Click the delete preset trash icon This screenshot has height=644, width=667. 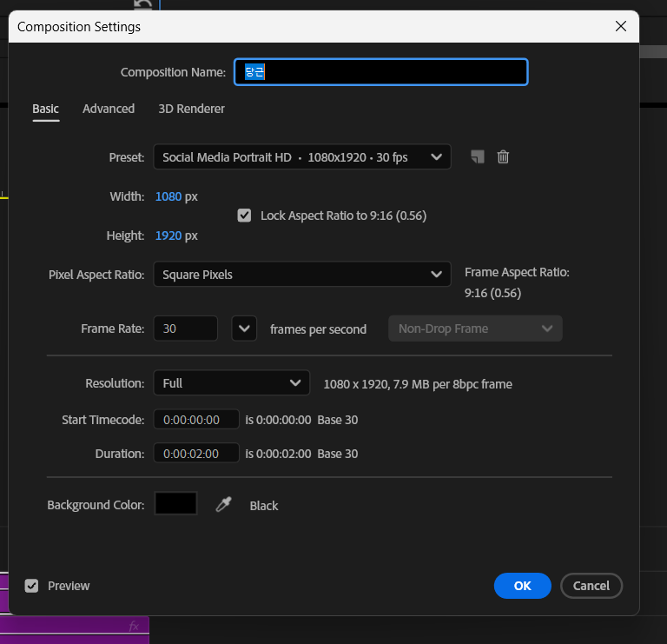503,157
